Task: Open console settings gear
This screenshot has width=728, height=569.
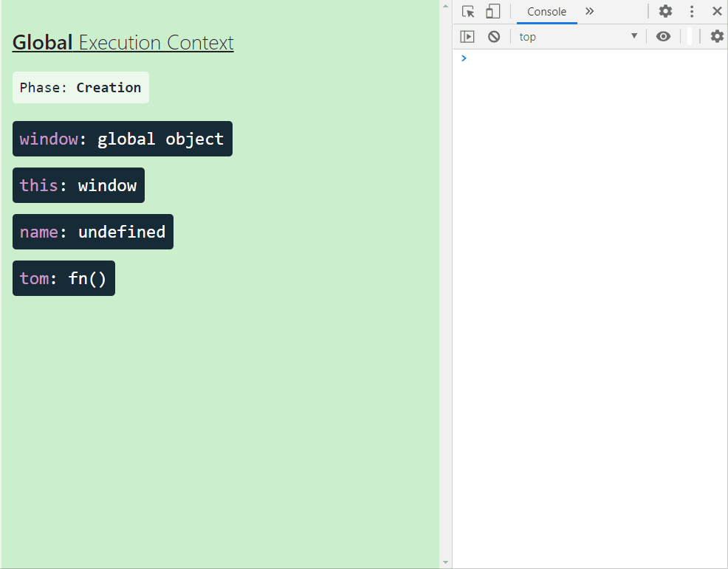Action: tap(716, 36)
